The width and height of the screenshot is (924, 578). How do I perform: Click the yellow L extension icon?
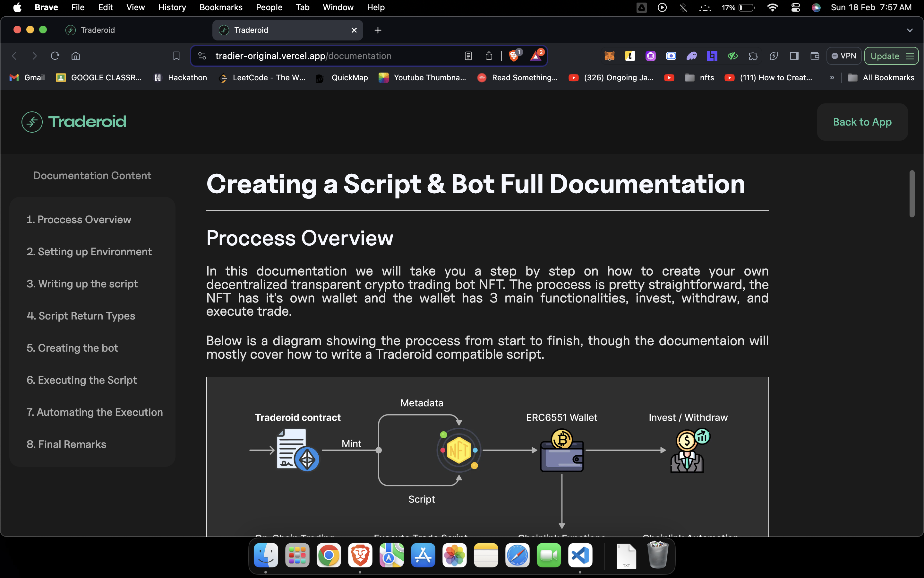pos(630,56)
